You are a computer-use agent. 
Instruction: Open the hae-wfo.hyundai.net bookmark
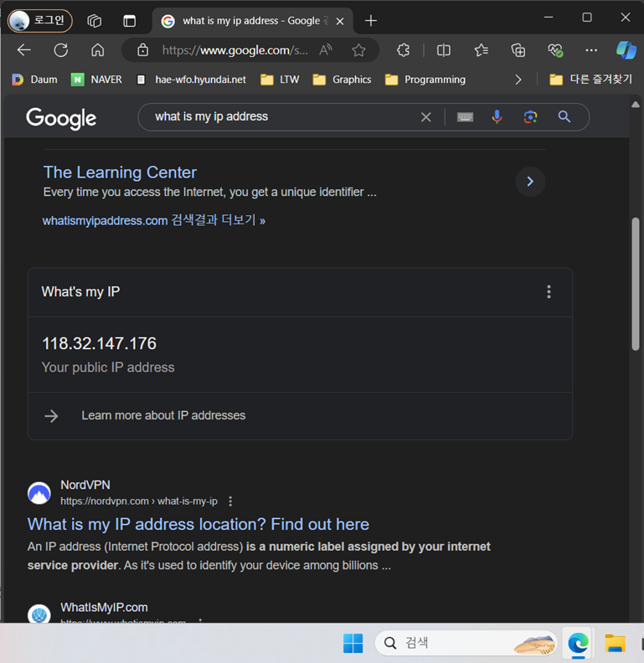(x=192, y=80)
